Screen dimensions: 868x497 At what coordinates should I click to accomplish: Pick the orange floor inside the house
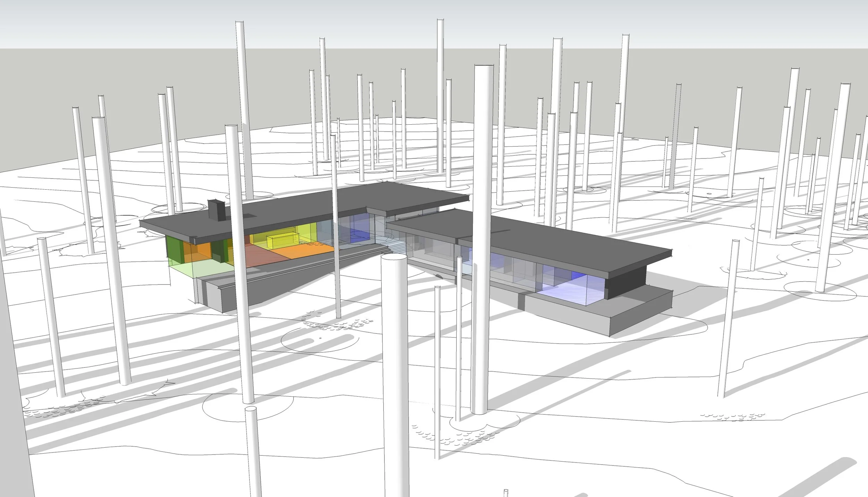point(306,251)
